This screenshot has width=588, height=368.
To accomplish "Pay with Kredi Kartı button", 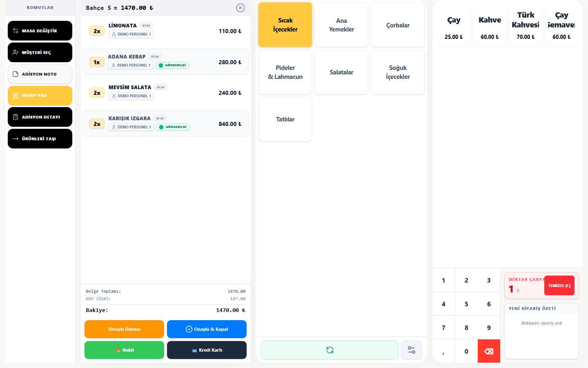I will pyautogui.click(x=207, y=350).
